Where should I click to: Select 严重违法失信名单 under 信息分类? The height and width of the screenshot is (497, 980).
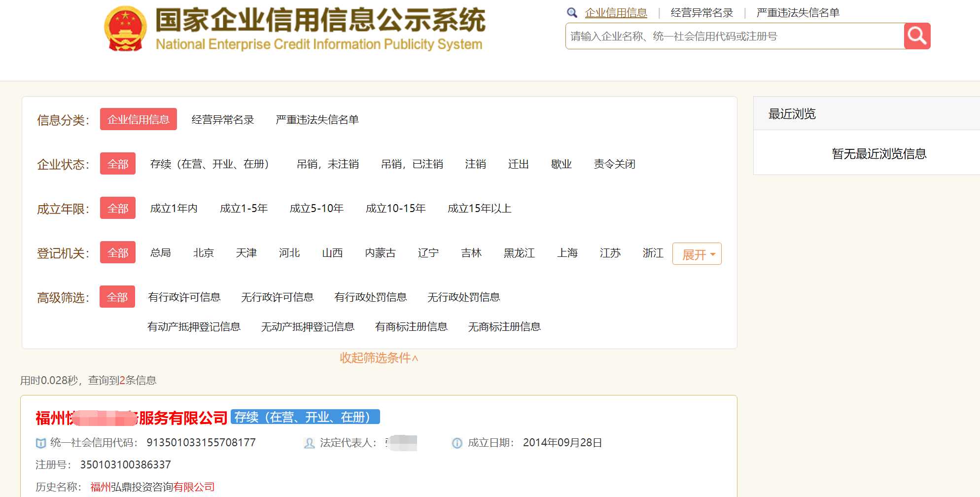pos(317,119)
